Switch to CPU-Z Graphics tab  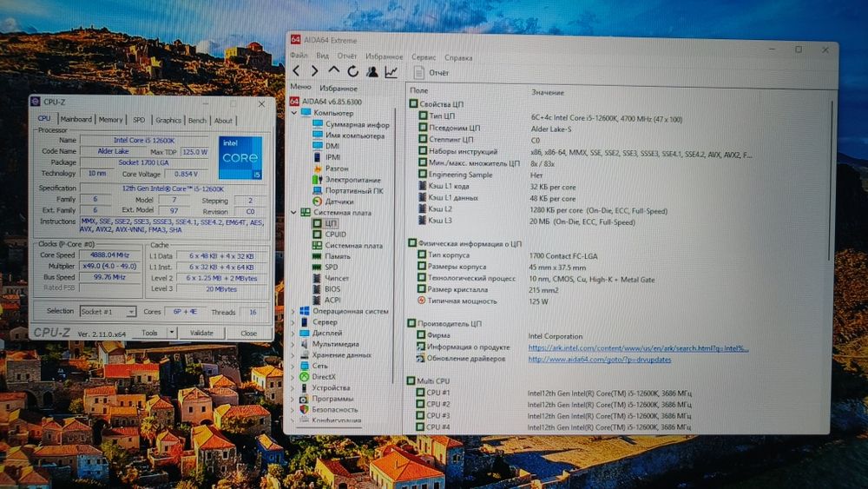point(168,120)
